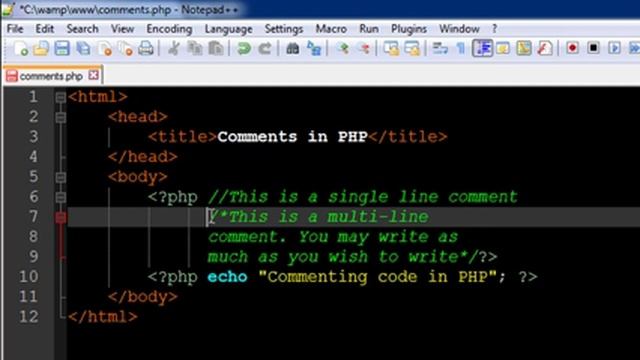Collapse the head fold on line 2
Viewport: 640px width, 360px height.
coord(60,117)
